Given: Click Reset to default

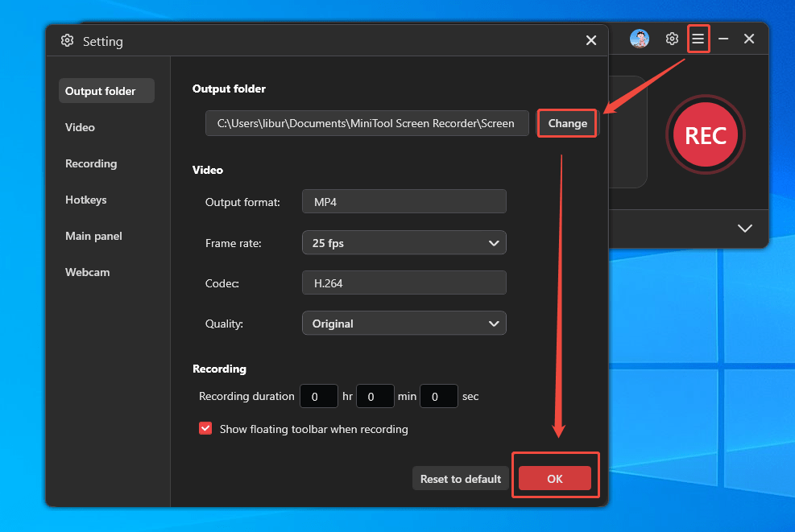Looking at the screenshot, I should (460, 478).
